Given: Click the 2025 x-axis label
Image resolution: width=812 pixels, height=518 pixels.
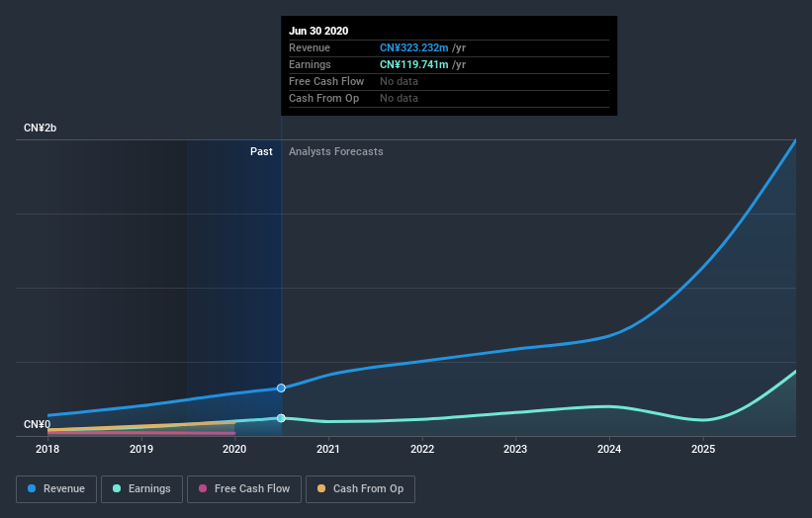Looking at the screenshot, I should tap(703, 449).
